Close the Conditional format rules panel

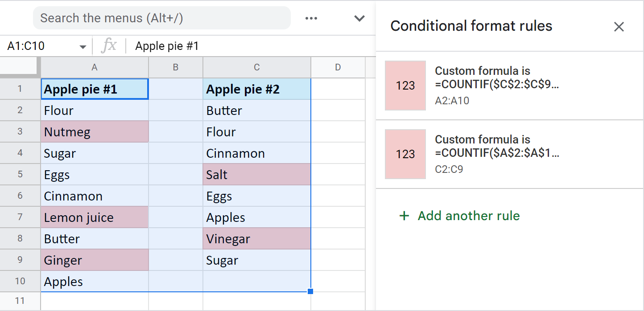pos(619,26)
